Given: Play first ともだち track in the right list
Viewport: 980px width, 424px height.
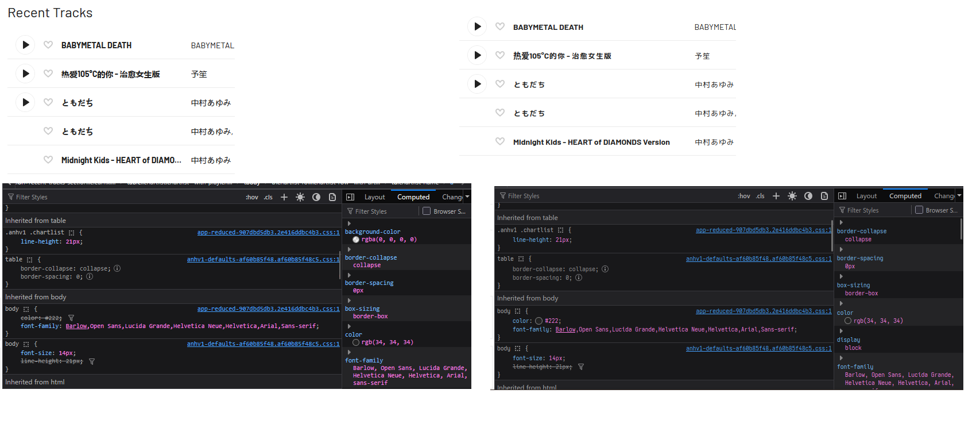Looking at the screenshot, I should 477,84.
